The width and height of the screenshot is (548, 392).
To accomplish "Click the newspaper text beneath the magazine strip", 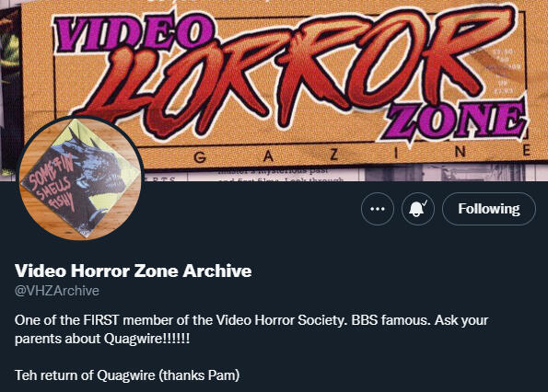I will (x=280, y=176).
